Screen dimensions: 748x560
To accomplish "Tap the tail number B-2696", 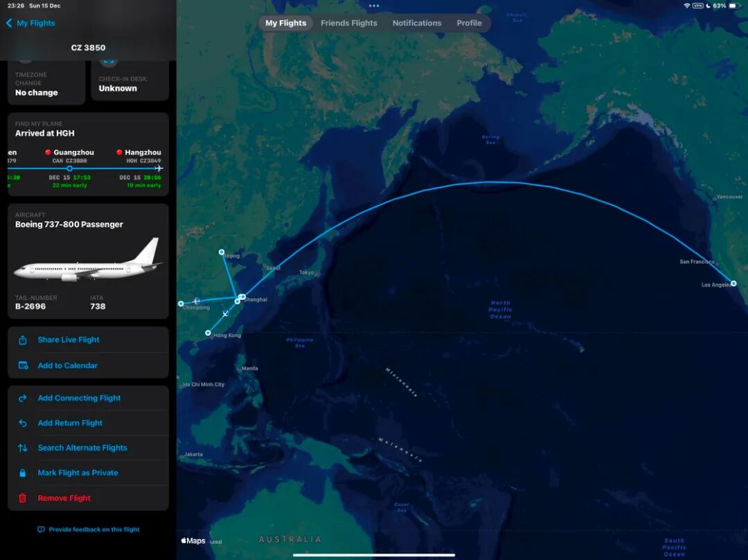I will coord(30,307).
